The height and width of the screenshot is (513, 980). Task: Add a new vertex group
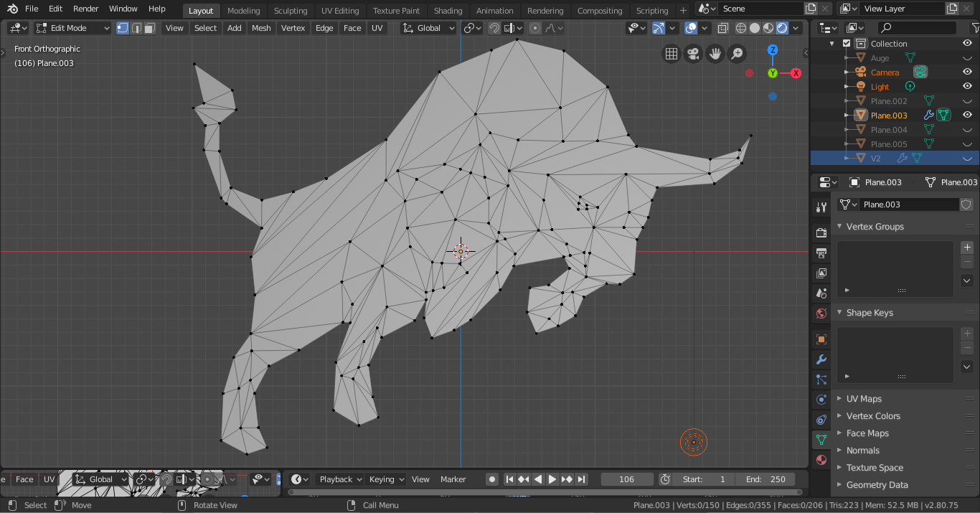coord(967,247)
